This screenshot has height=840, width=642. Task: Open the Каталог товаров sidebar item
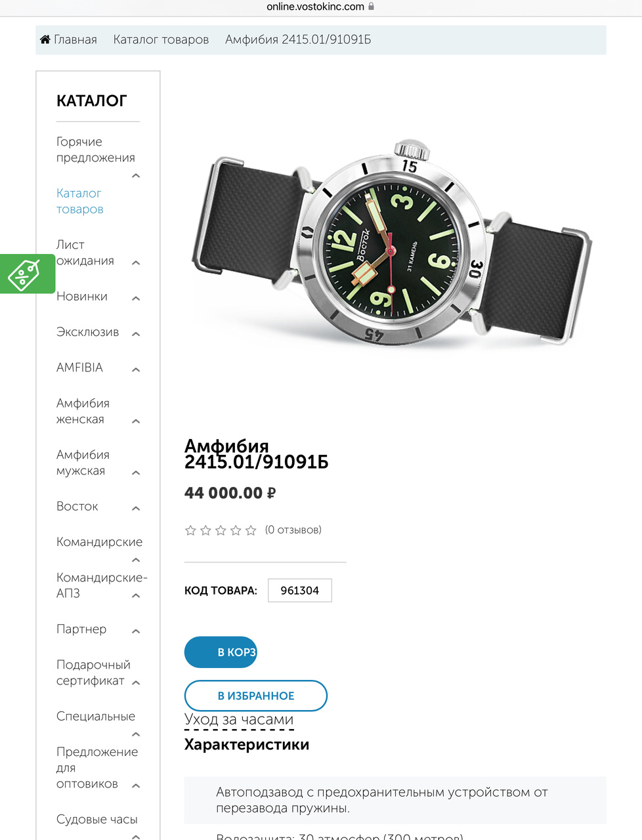(79, 201)
